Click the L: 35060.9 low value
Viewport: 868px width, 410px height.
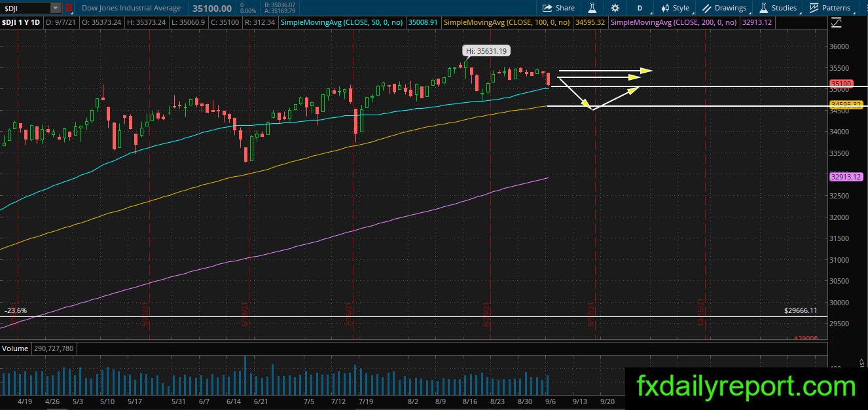(x=189, y=22)
